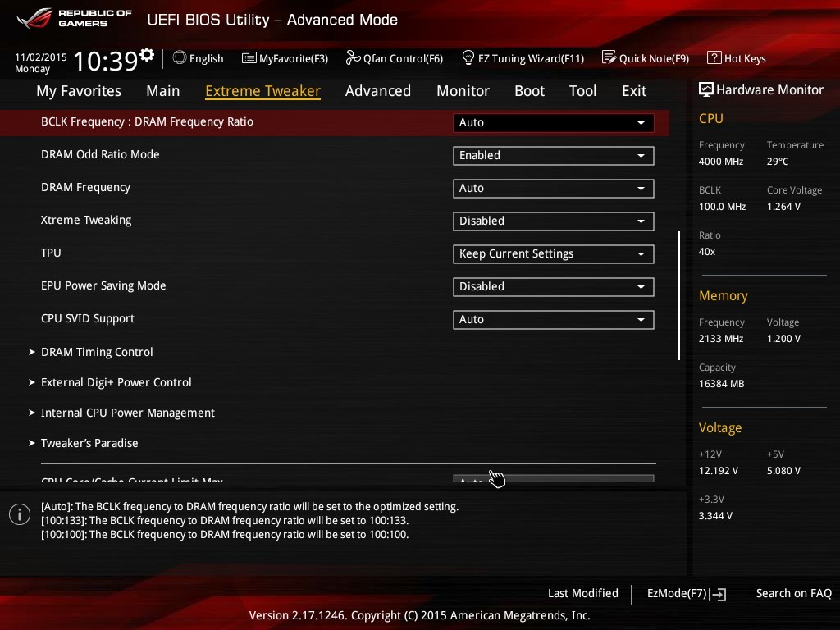The height and width of the screenshot is (630, 840).
Task: Click the MyFavorite list icon
Action: [x=249, y=58]
